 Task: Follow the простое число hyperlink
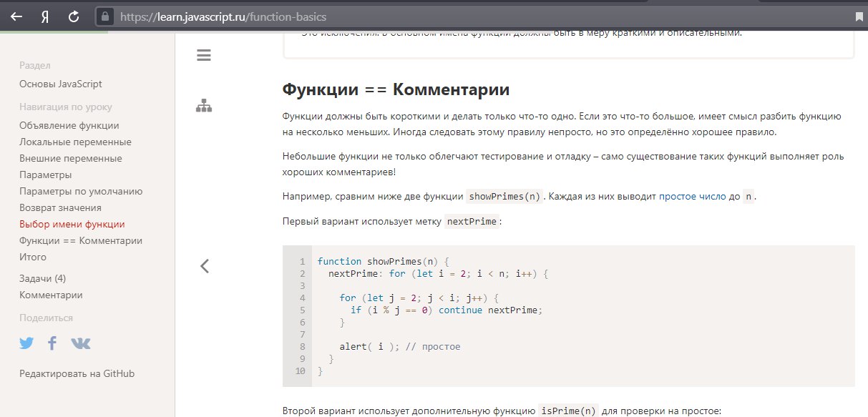[692, 197]
